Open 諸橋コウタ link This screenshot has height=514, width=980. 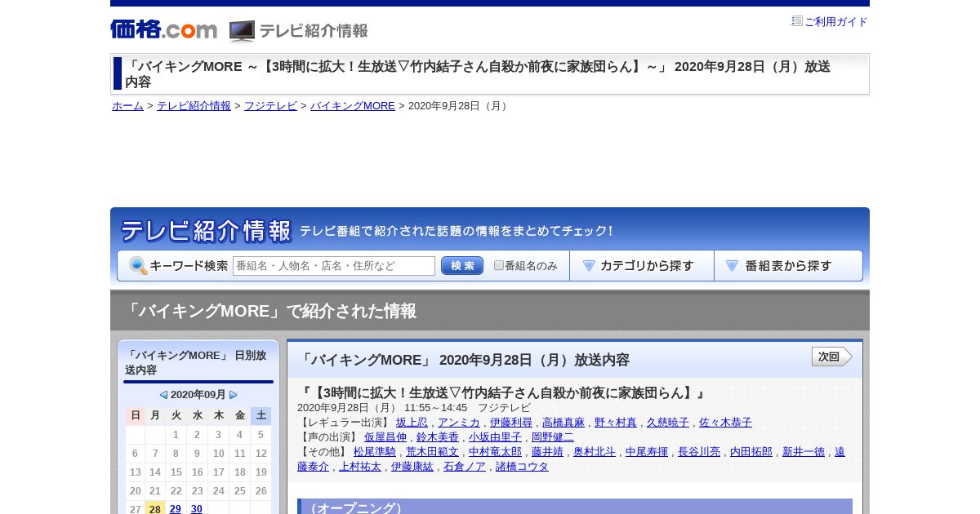click(x=522, y=467)
